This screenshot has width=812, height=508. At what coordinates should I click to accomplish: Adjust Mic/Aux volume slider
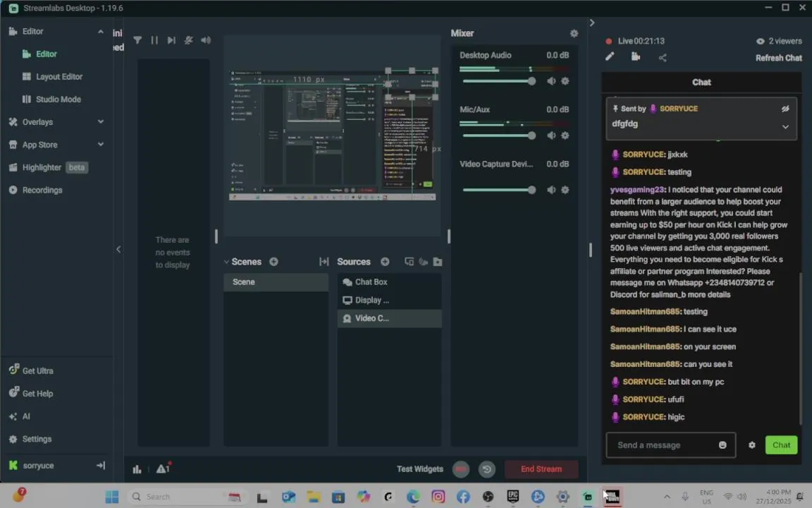coord(499,135)
